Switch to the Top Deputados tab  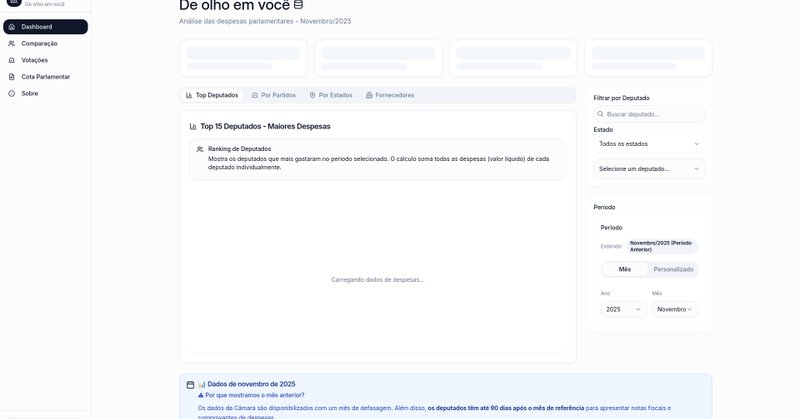tap(212, 95)
